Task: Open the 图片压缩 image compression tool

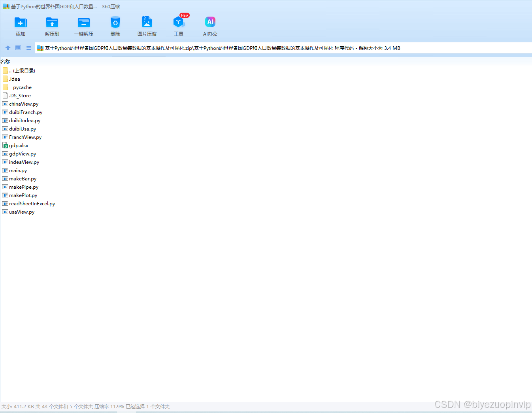Action: point(147,23)
